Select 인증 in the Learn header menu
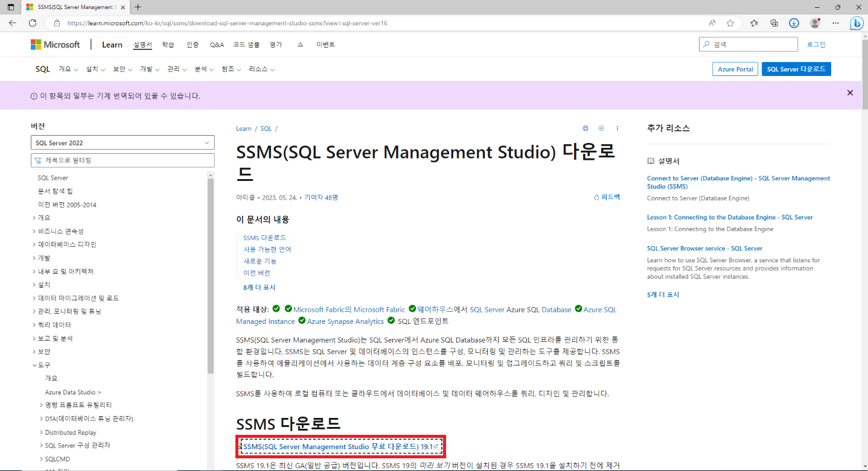This screenshot has width=868, height=471. pos(193,45)
